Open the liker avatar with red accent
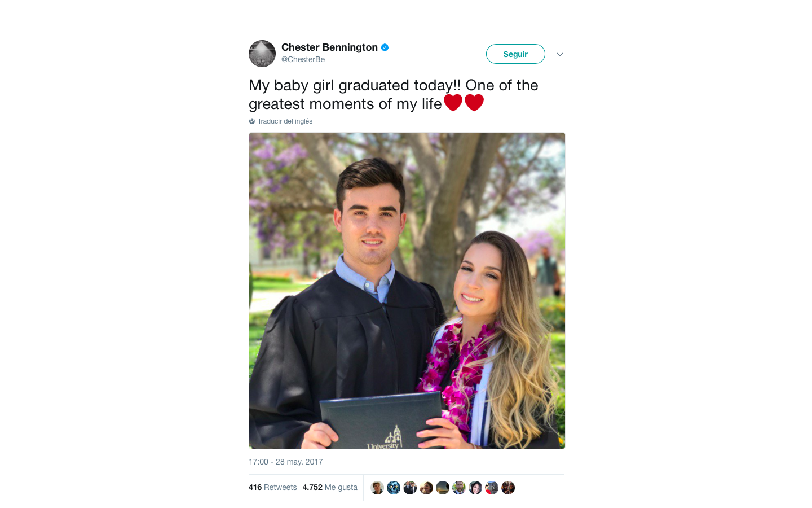The height and width of the screenshot is (508, 812). [x=492, y=488]
